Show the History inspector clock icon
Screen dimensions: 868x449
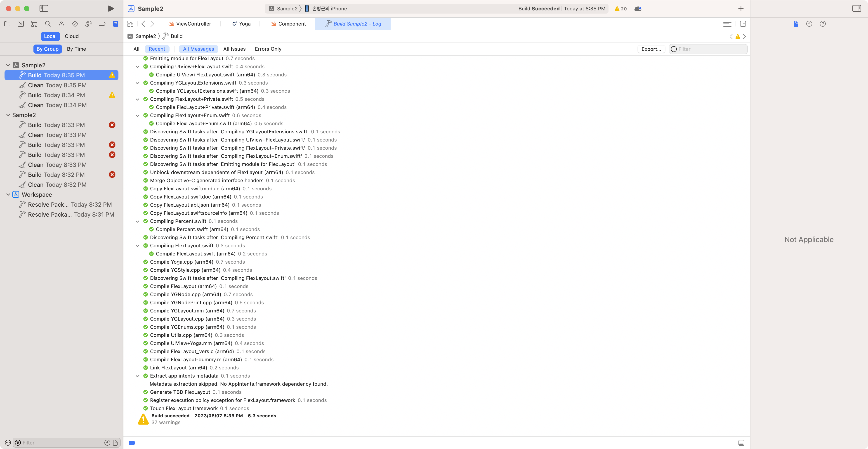[x=809, y=24]
